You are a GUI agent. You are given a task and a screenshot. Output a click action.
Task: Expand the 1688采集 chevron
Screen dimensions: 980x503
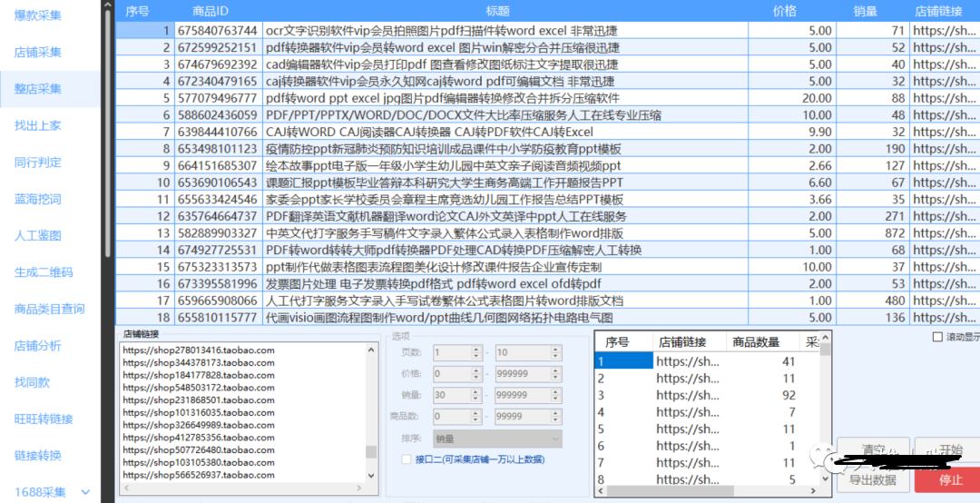86,492
